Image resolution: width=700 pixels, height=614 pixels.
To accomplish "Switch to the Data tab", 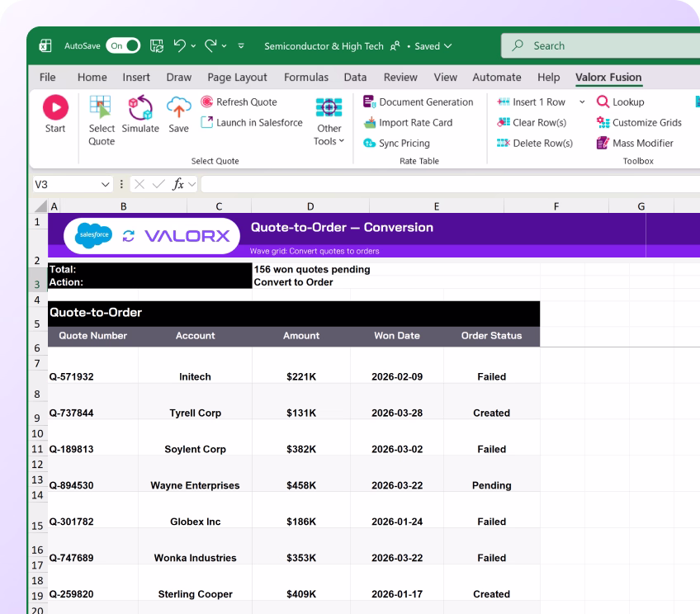I will coord(355,78).
